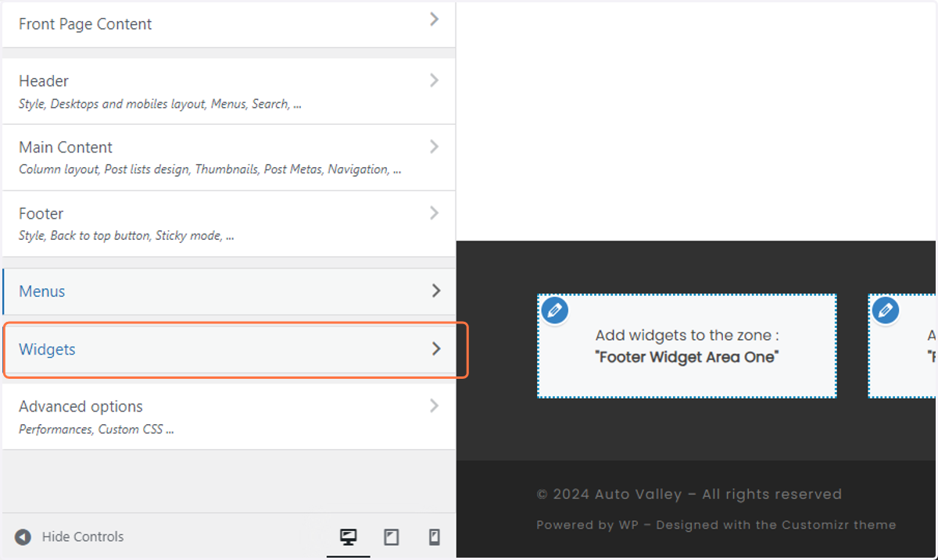Switch to mobile preview mode
The width and height of the screenshot is (938, 560).
[x=435, y=537]
